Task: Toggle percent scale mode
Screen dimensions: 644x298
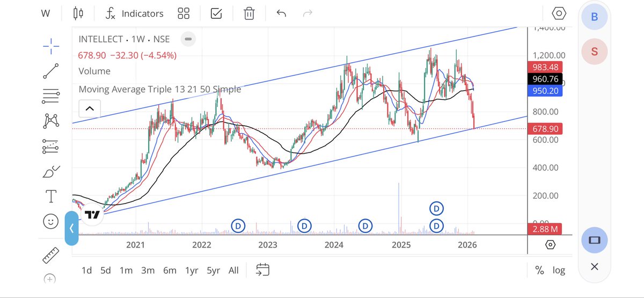Action: [x=539, y=270]
